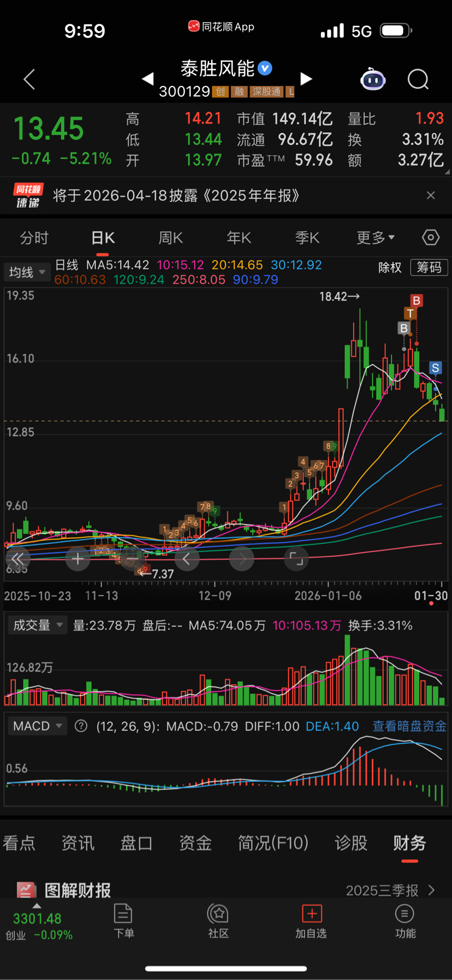Tap the 换手:3.31% volume label

[x=380, y=625]
